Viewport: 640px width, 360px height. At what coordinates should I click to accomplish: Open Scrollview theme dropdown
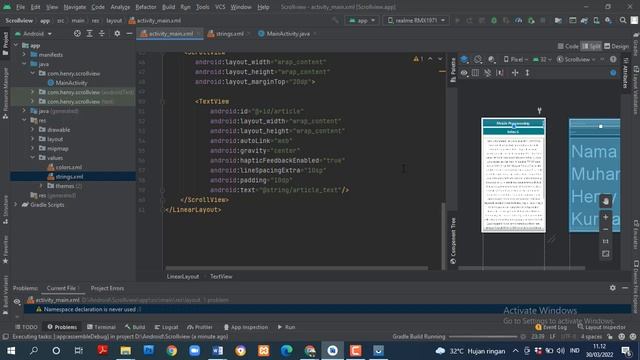(576, 60)
